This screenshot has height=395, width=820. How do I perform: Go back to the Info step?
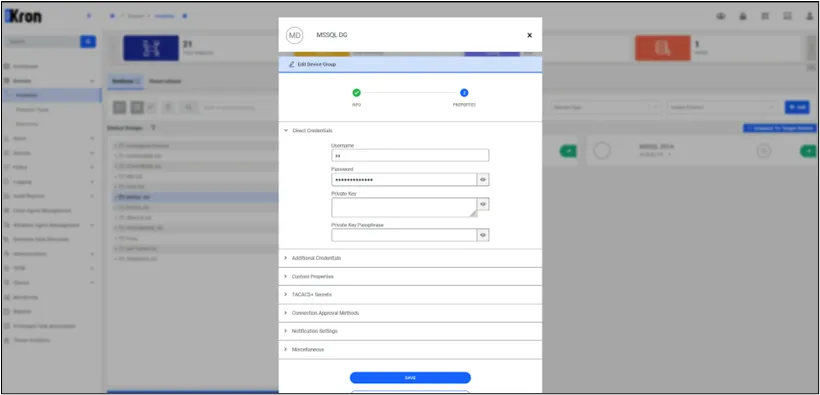tap(356, 93)
